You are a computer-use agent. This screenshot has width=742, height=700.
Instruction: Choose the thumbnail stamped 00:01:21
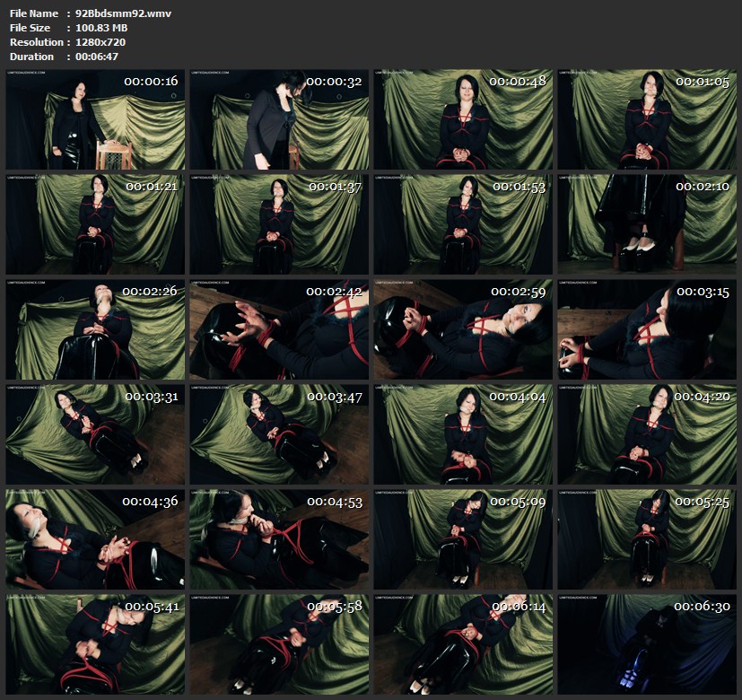[x=95, y=224]
